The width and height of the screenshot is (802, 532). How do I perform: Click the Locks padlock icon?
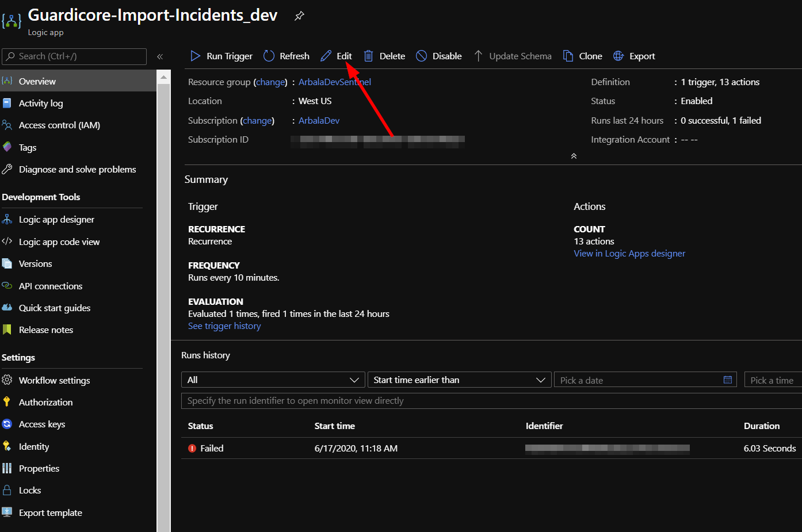(7, 490)
